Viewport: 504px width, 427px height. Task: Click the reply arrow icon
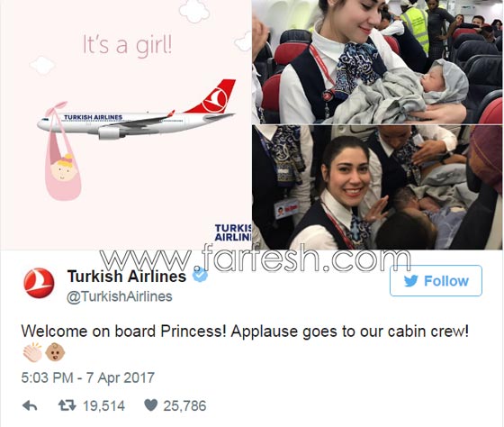[x=30, y=405]
